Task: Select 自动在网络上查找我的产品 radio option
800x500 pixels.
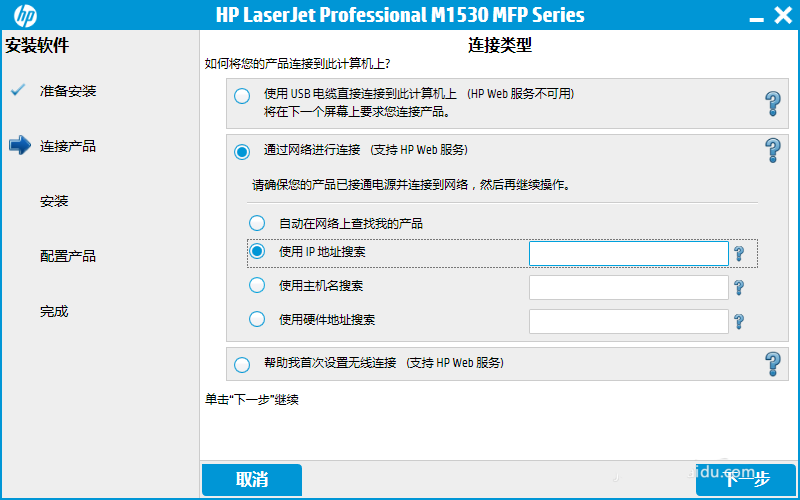Action: 257,223
